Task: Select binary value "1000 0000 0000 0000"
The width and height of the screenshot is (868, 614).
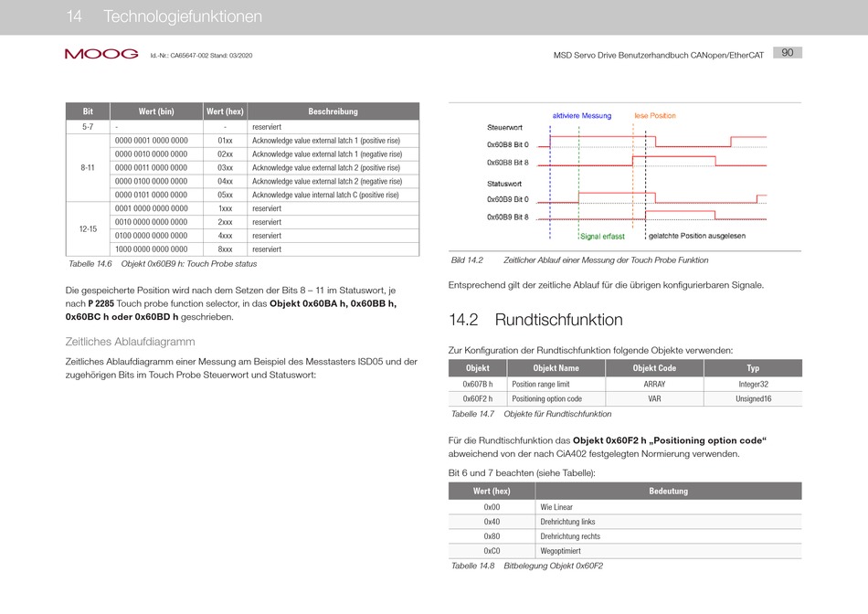Action: pos(151,249)
